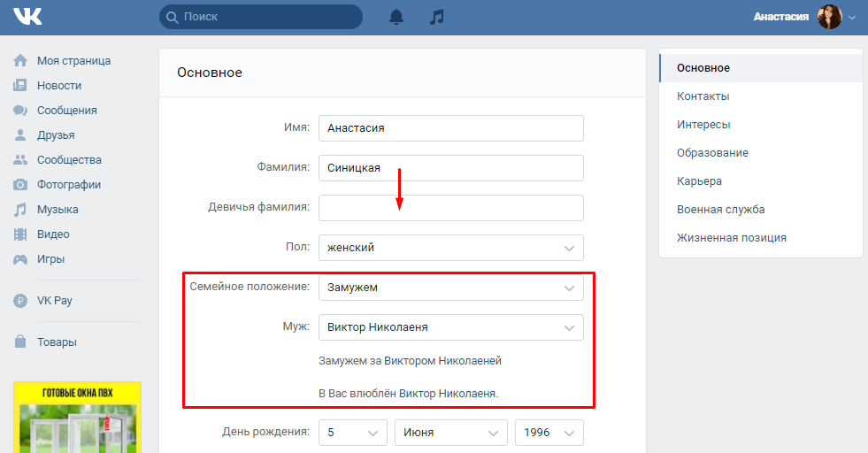The width and height of the screenshot is (868, 453).
Task: Click the gamepad icon beside Игры
Action: [20, 259]
